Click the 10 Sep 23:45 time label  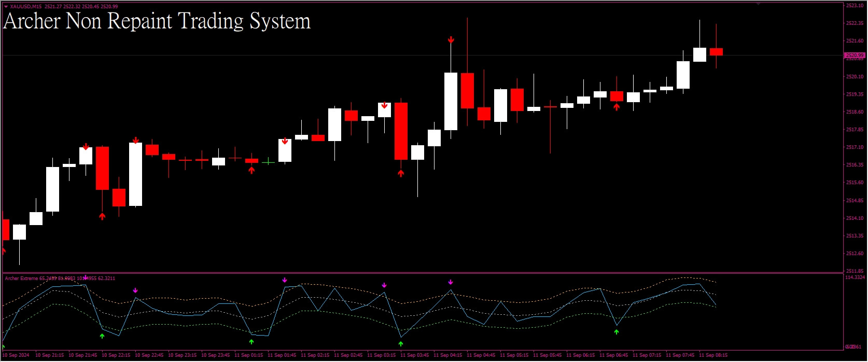[215, 355]
